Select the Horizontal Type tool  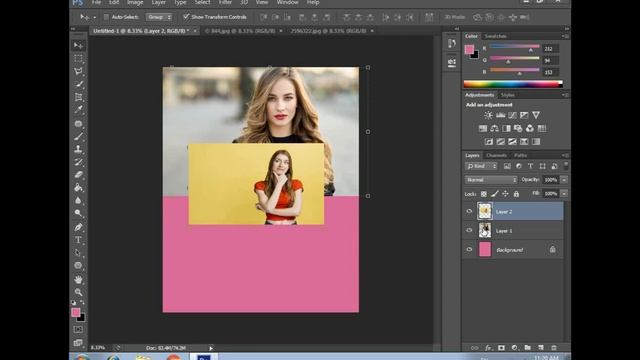pos(78,240)
